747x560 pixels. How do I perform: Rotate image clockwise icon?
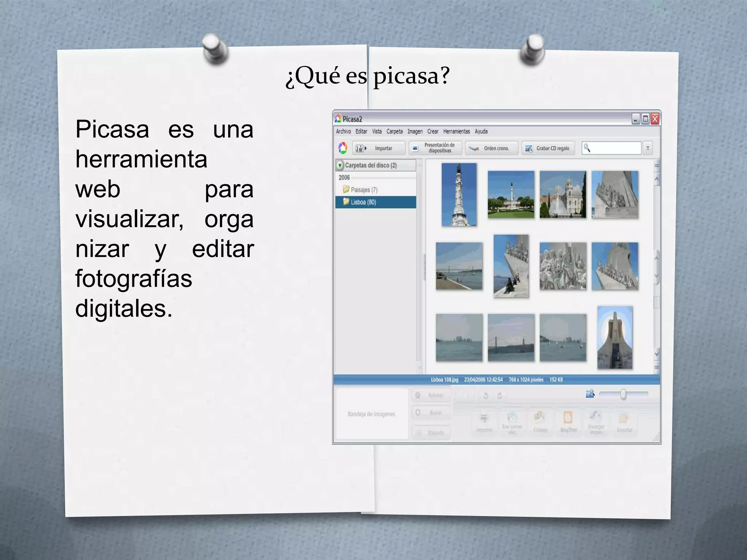500,396
